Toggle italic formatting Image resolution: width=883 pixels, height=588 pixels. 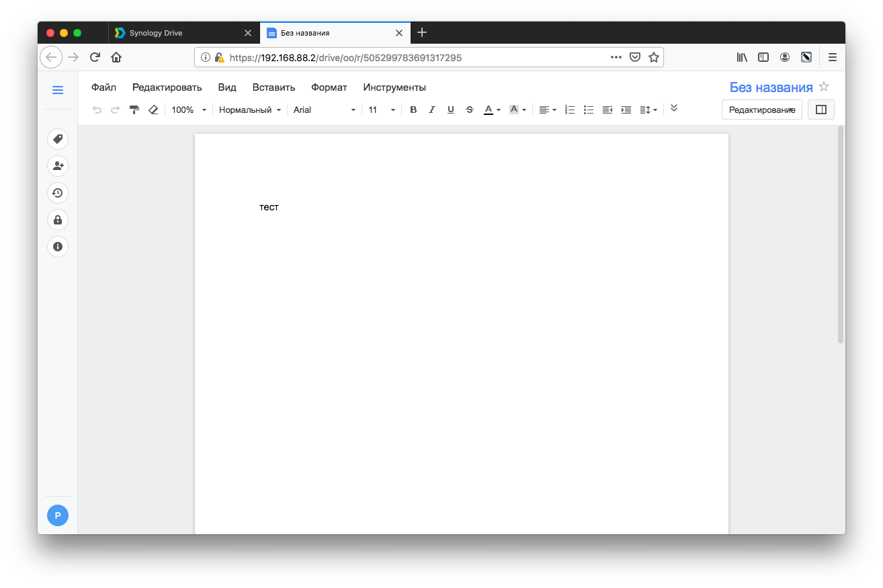(x=432, y=110)
